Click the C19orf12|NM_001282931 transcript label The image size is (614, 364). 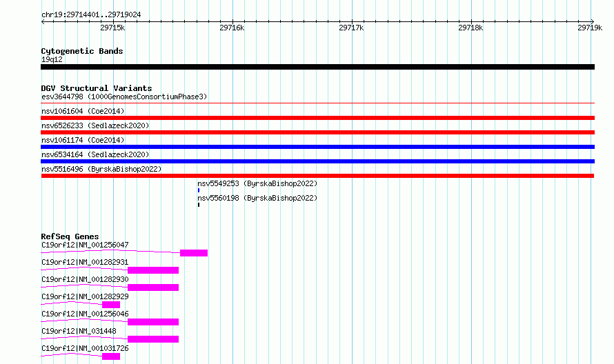click(x=85, y=262)
